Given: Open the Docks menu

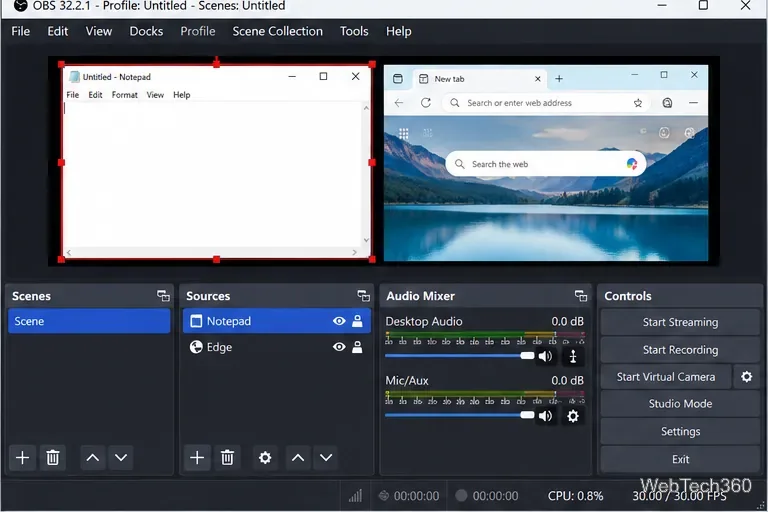Looking at the screenshot, I should click(146, 31).
